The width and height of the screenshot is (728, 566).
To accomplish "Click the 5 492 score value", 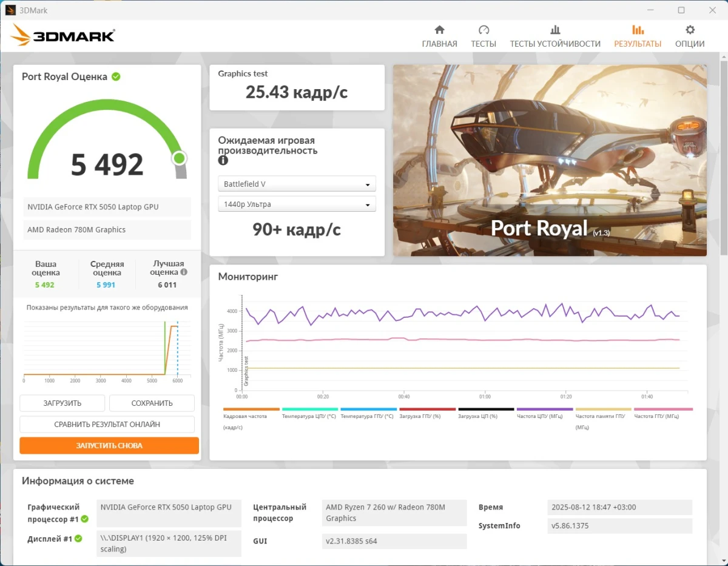I will 107,164.
